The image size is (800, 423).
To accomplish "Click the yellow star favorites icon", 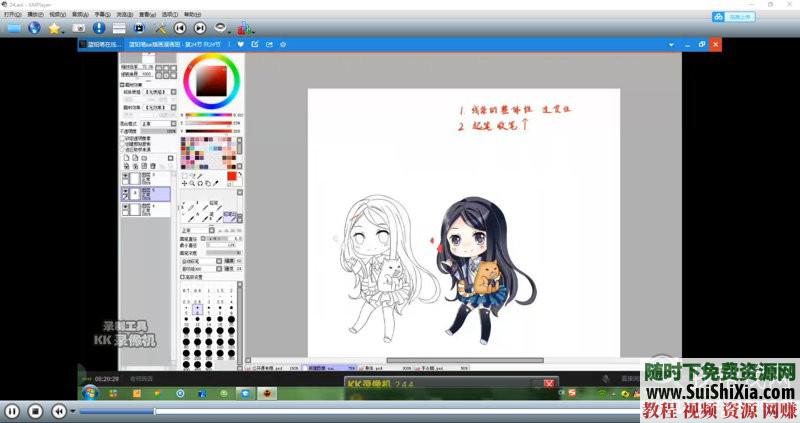I will 55,28.
